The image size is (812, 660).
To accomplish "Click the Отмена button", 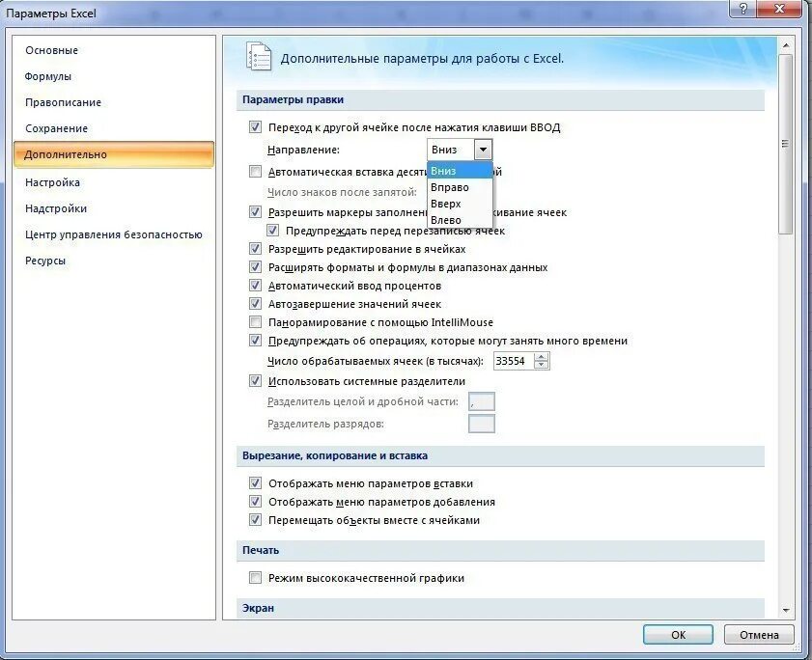I will tap(759, 635).
